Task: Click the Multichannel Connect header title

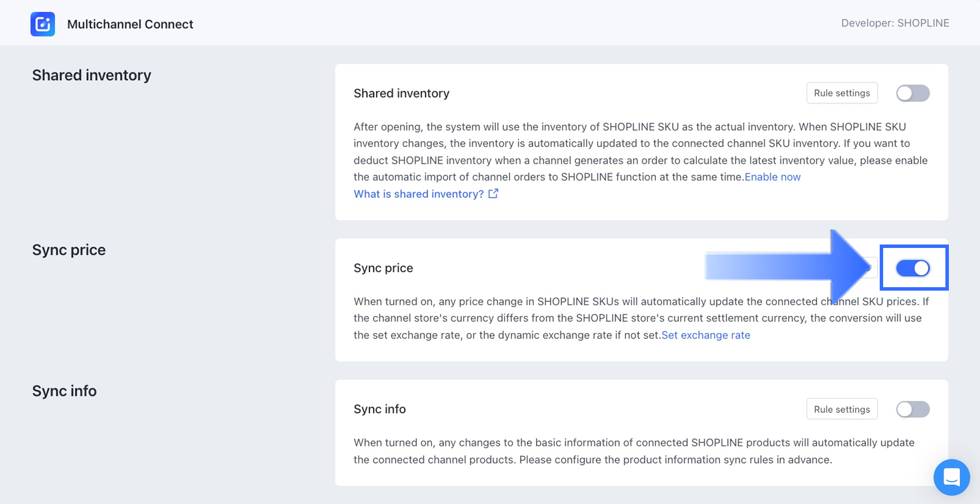Action: point(130,24)
